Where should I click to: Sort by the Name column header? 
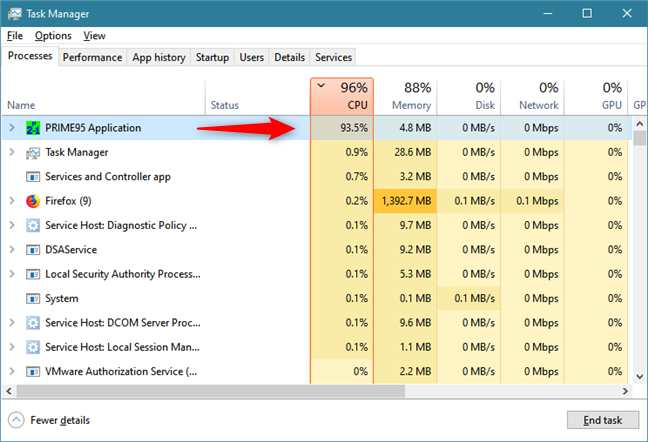[103, 96]
